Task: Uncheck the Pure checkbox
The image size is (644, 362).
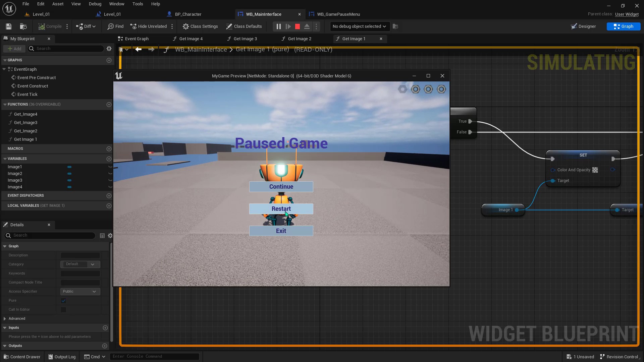Action: coord(63,301)
